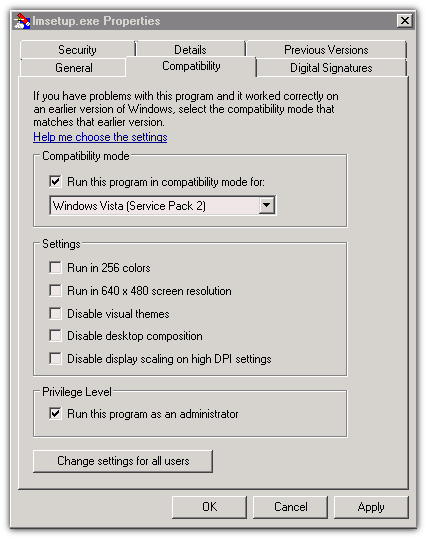Image resolution: width=427 pixels, height=539 pixels.
Task: Enable 640 x 480 screen resolution
Action: point(55,290)
